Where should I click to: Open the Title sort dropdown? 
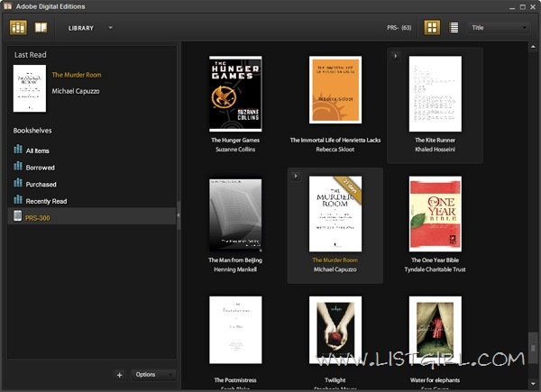tap(499, 28)
